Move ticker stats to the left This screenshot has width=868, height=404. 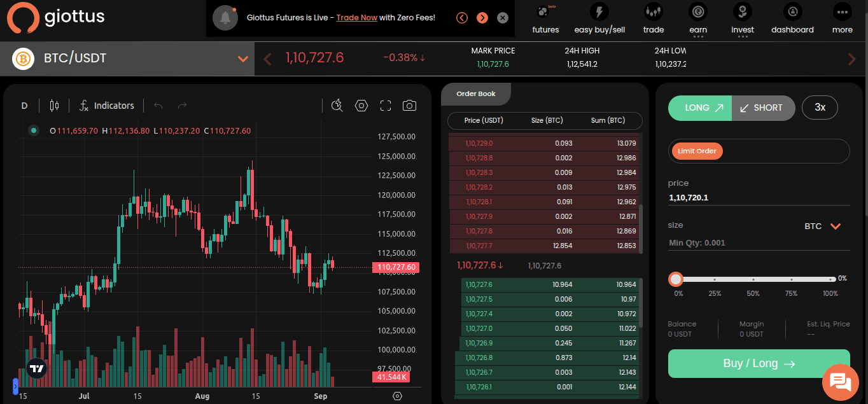tap(267, 59)
